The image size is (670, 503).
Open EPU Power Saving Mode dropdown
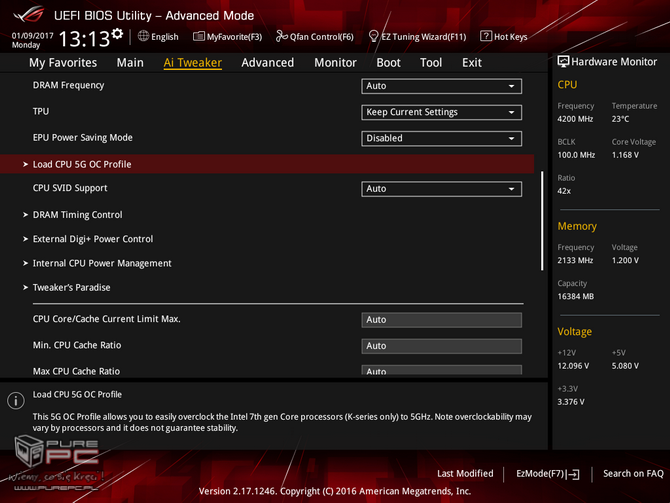(441, 138)
